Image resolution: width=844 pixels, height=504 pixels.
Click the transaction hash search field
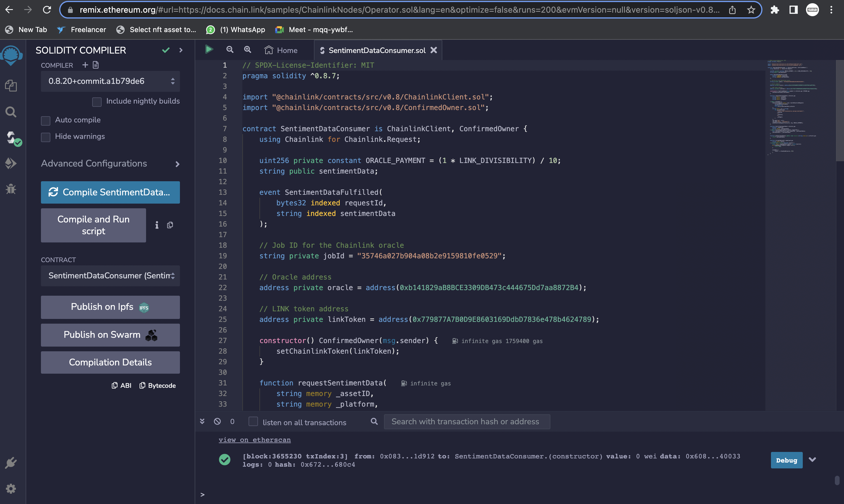(x=466, y=422)
